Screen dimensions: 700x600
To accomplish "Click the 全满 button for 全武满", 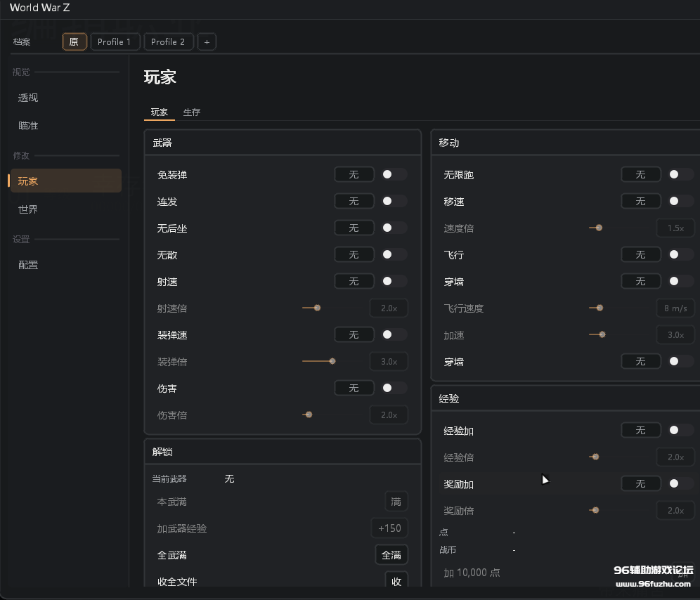I will click(x=391, y=555).
